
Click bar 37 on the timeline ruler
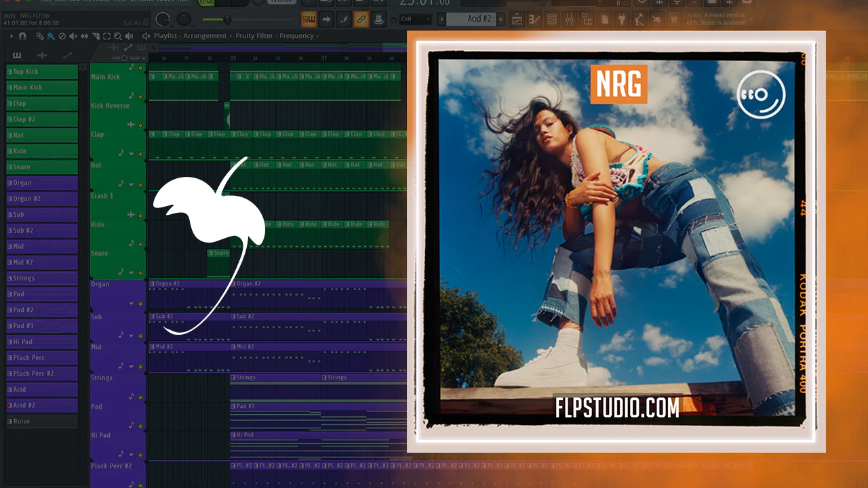tap(323, 58)
